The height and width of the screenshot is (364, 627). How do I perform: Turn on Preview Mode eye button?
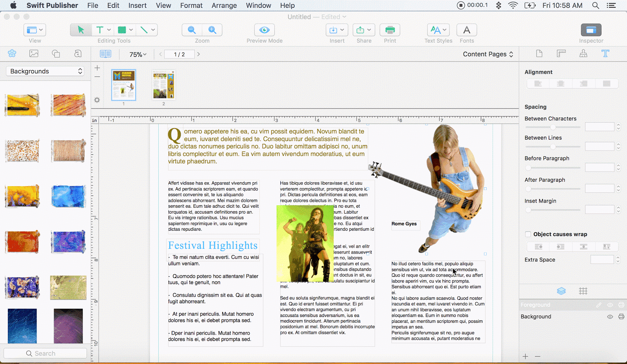[265, 30]
